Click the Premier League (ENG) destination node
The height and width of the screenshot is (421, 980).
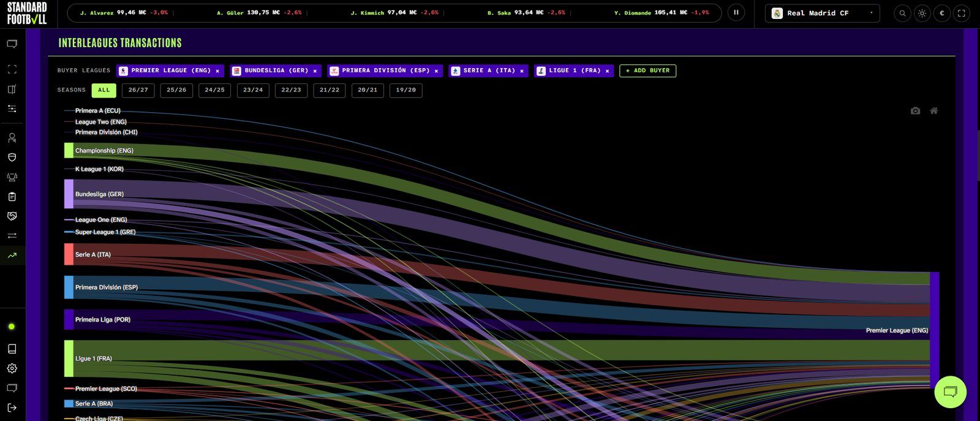934,330
